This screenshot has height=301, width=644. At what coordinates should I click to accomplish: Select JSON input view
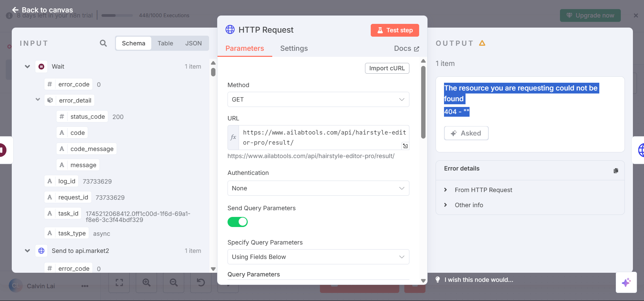pos(194,43)
